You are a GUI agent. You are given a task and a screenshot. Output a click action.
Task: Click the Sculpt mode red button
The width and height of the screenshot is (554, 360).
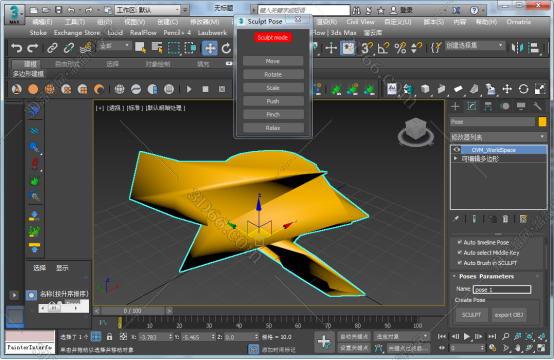click(272, 37)
